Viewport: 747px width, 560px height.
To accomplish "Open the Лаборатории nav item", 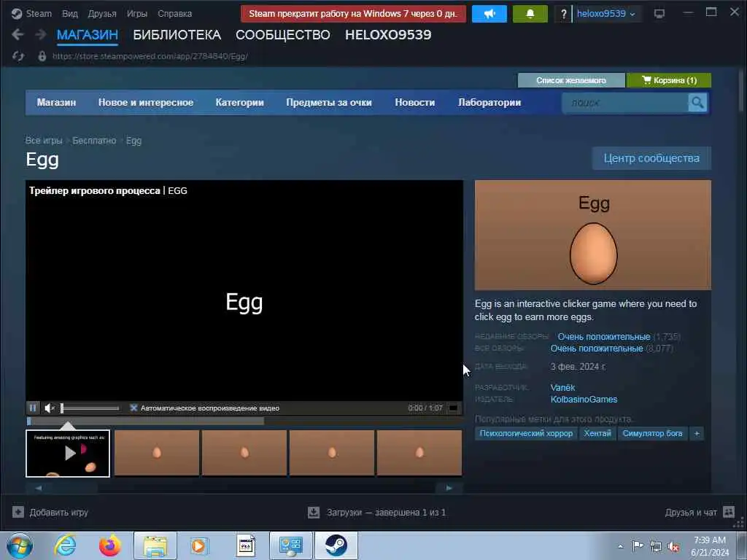I will pyautogui.click(x=489, y=102).
